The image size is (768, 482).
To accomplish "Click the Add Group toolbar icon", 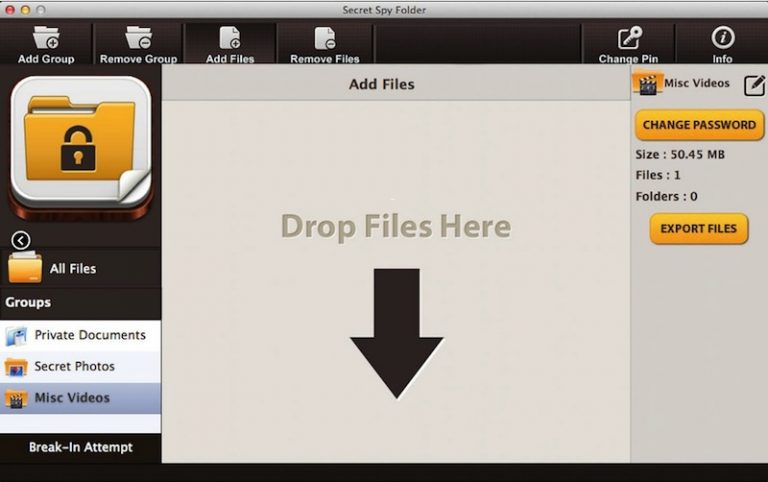I will point(46,40).
